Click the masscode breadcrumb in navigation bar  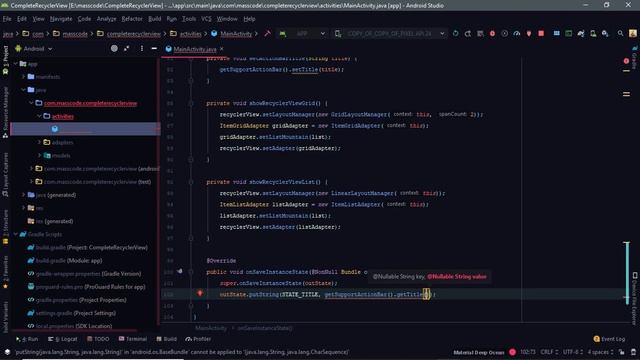pos(75,34)
